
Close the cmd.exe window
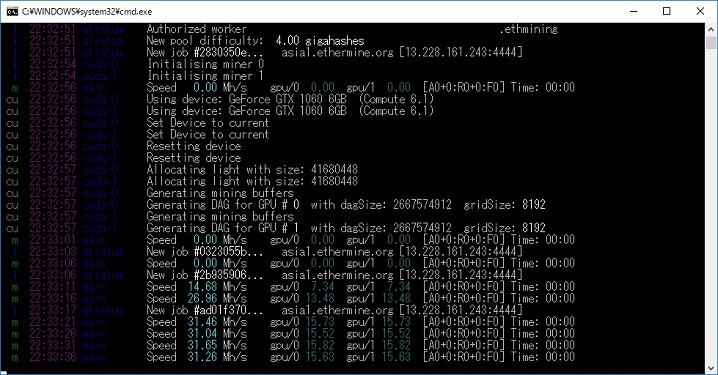(700, 11)
